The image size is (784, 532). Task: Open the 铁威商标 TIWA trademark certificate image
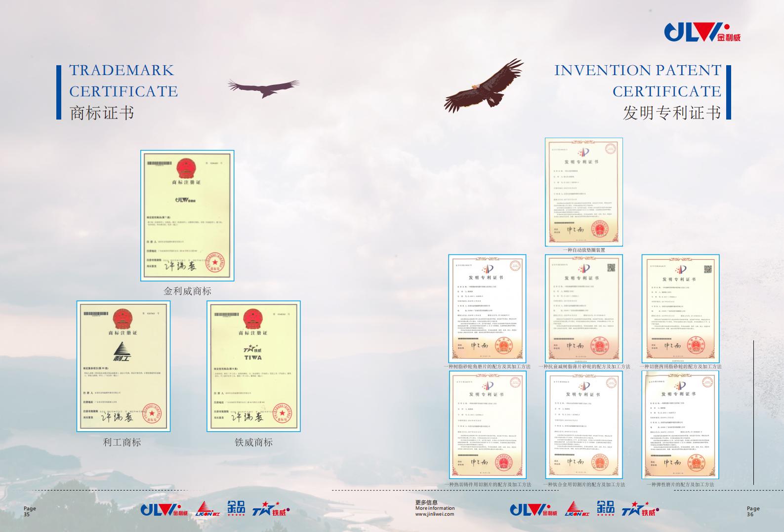click(253, 366)
